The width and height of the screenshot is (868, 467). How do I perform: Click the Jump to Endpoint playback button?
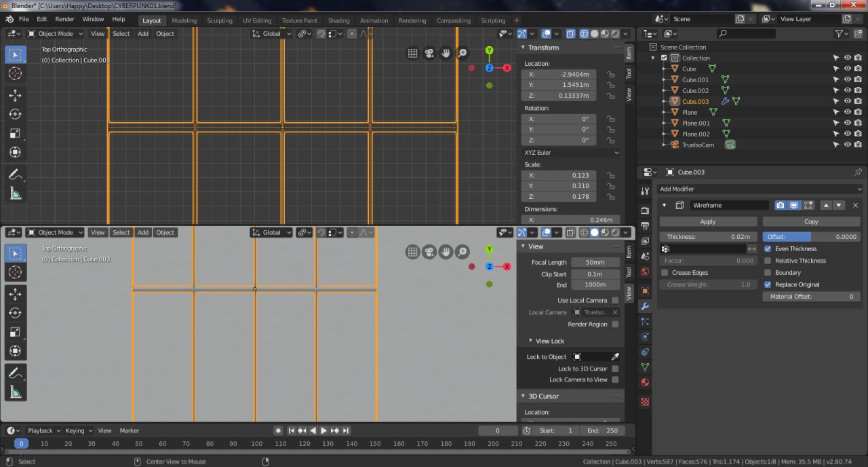346,430
